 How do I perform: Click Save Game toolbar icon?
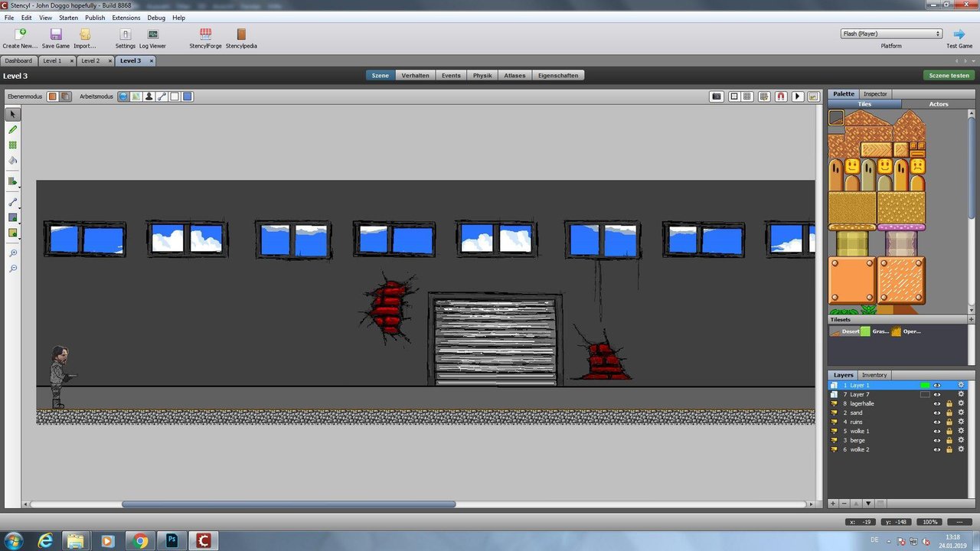click(x=56, y=38)
